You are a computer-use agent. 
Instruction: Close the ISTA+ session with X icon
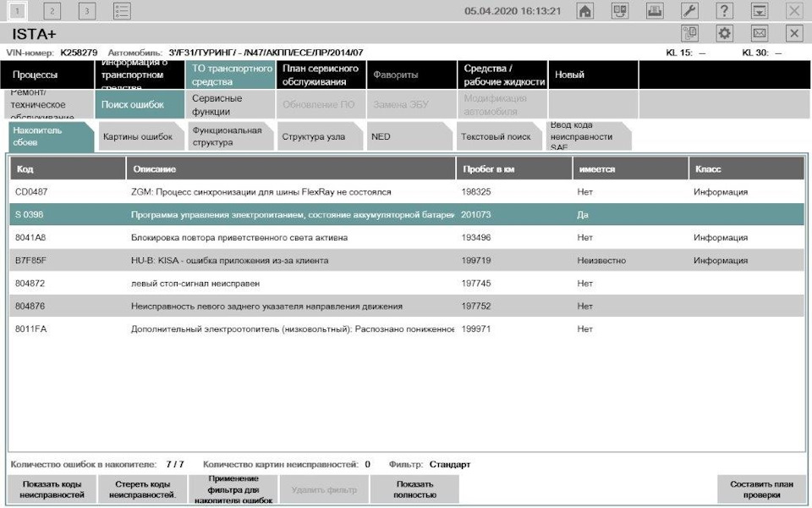tap(794, 34)
